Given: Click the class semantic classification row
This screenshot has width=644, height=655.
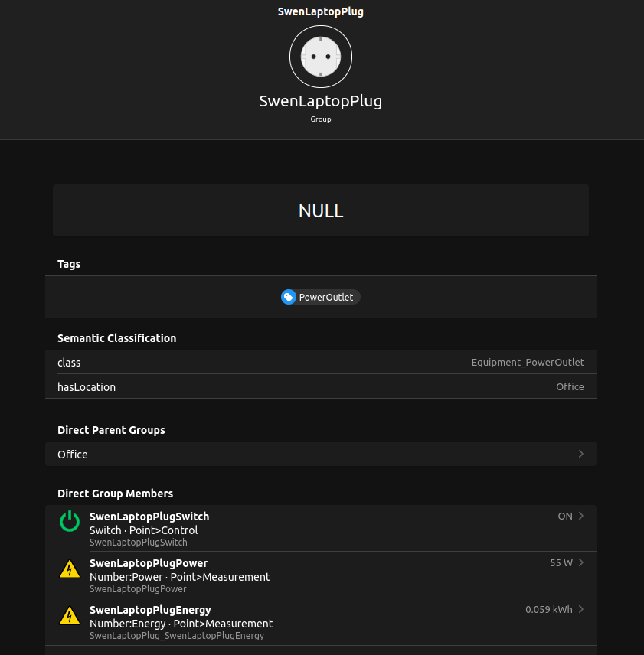Looking at the screenshot, I should (321, 362).
